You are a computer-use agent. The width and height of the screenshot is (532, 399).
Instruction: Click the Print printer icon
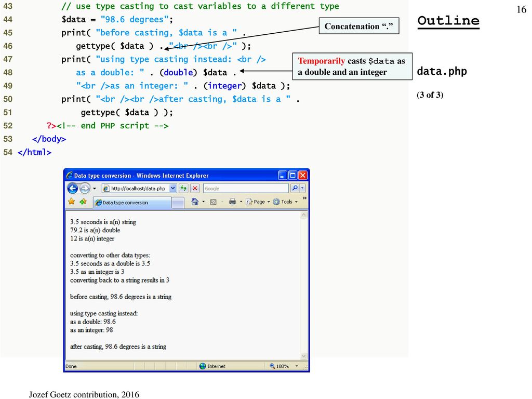(233, 202)
